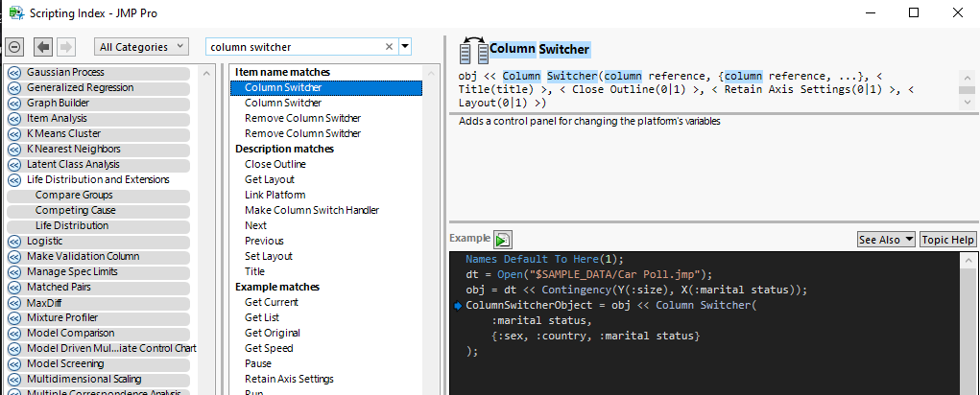Viewport: 980px width, 395px height.
Task: Open the All Categories dropdown
Action: pyautogui.click(x=144, y=47)
